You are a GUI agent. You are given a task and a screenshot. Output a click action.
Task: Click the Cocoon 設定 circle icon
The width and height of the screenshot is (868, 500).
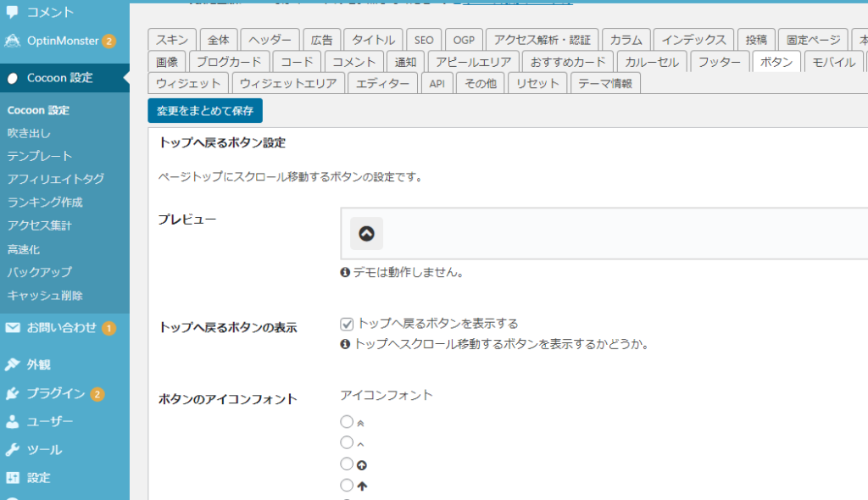pyautogui.click(x=12, y=78)
